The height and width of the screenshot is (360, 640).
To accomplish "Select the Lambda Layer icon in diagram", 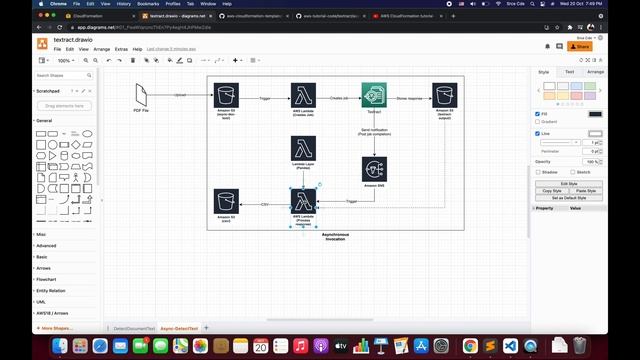I will pyautogui.click(x=303, y=149).
